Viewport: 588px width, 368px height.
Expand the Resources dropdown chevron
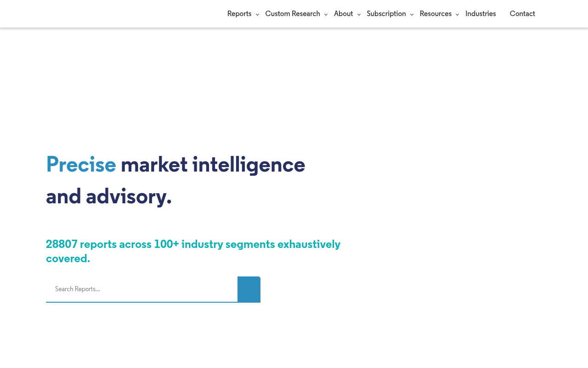[x=457, y=15]
